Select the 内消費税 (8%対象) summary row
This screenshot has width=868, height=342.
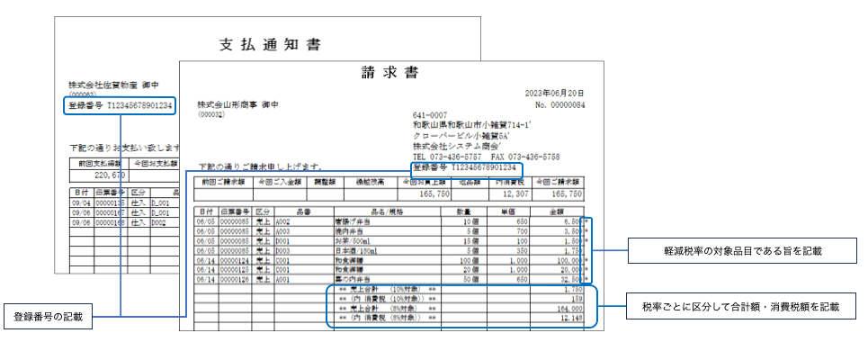tap(389, 319)
